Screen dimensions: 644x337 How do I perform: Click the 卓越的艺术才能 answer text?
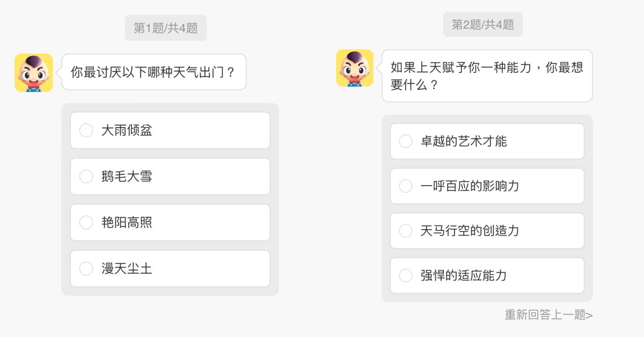coord(464,141)
